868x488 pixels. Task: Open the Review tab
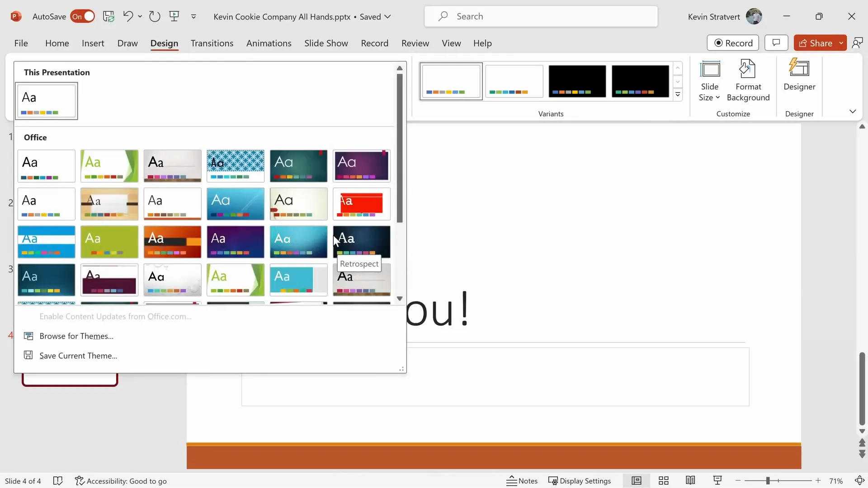coord(415,43)
